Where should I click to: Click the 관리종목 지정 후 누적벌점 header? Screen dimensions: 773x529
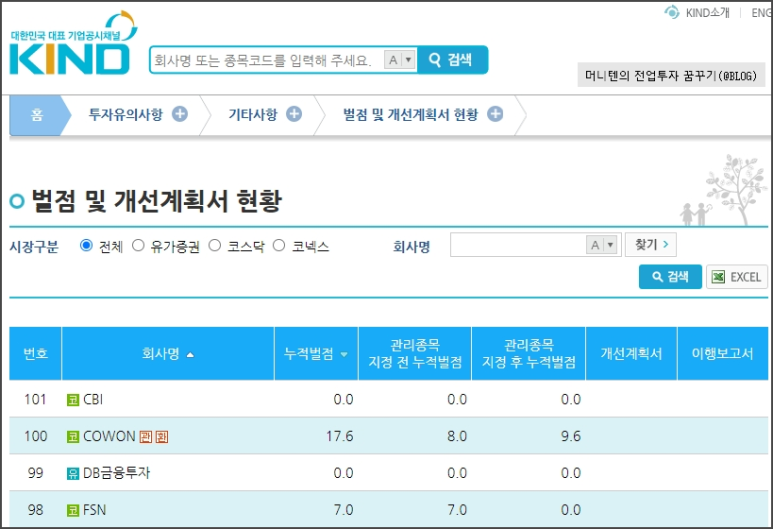pos(528,353)
